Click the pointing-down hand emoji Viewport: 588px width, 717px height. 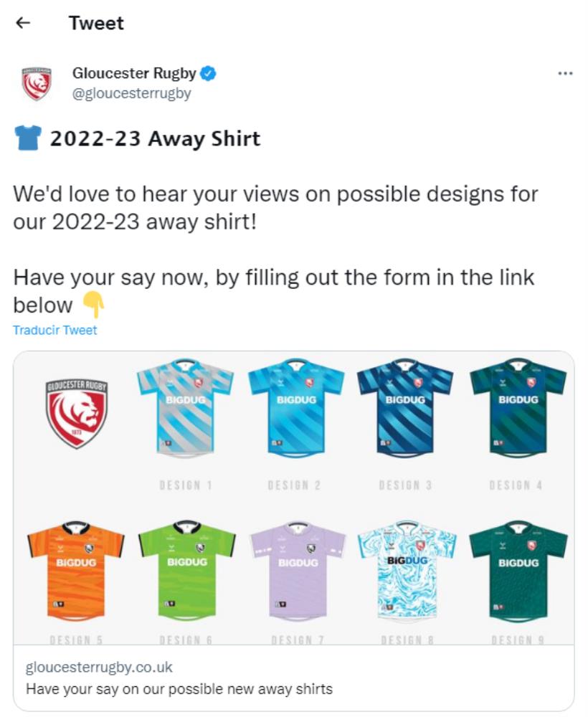[x=94, y=305]
